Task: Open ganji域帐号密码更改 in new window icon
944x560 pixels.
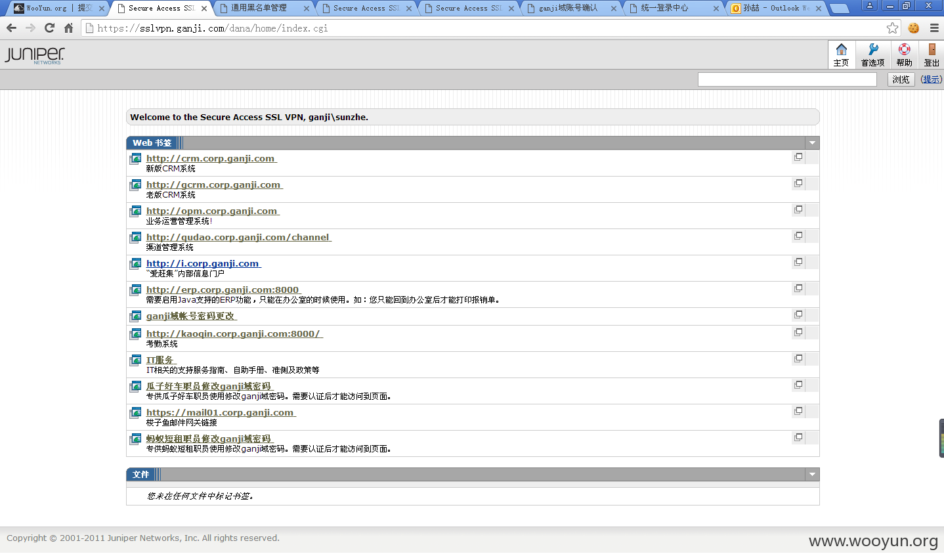Action: click(x=798, y=314)
